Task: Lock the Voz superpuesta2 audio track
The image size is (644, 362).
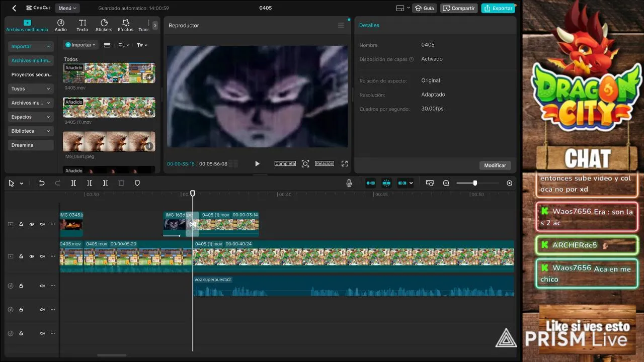Action: point(21,286)
